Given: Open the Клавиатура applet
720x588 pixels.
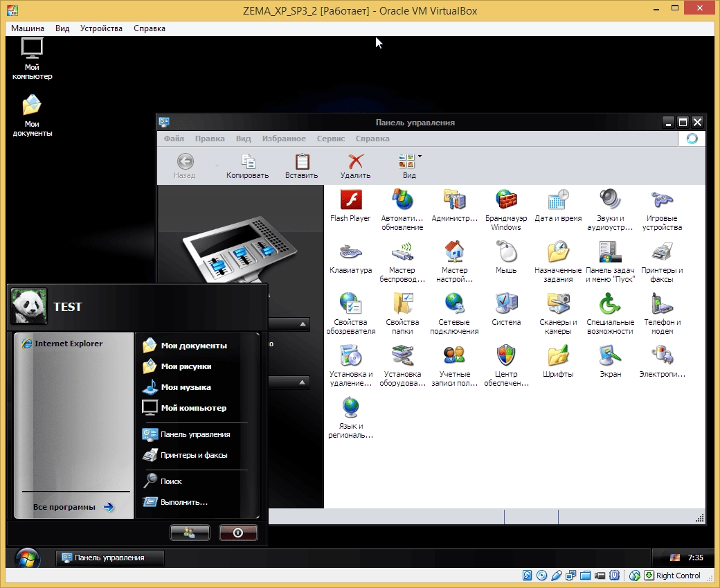Looking at the screenshot, I should point(350,258).
